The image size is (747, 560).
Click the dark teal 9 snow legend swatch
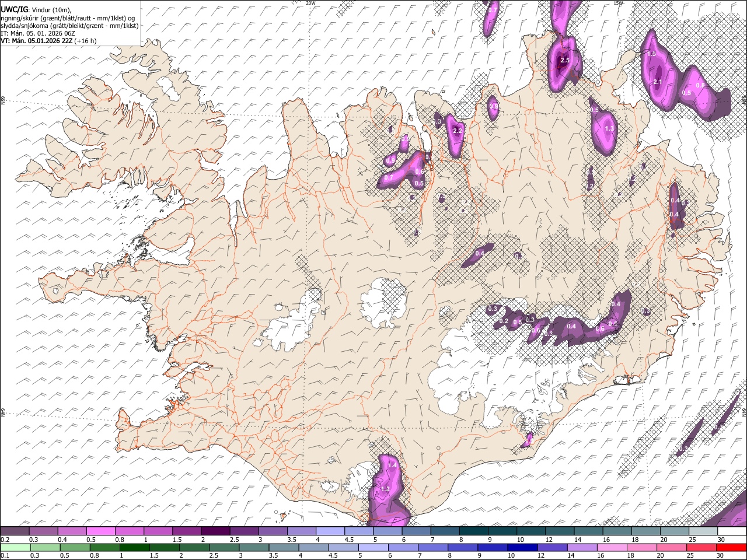tap(474, 531)
